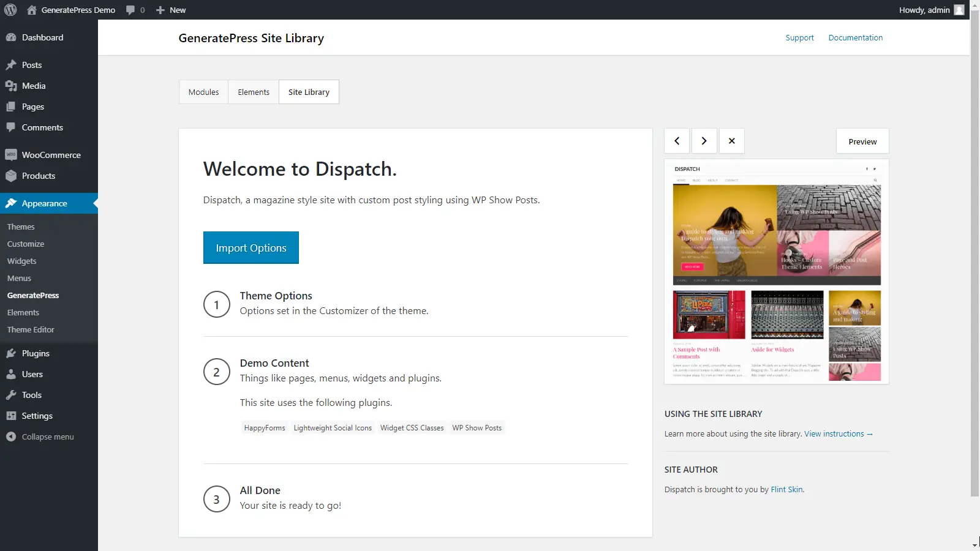Screen dimensions: 980x551
Task: Follow the View instructions link
Action: tap(839, 434)
